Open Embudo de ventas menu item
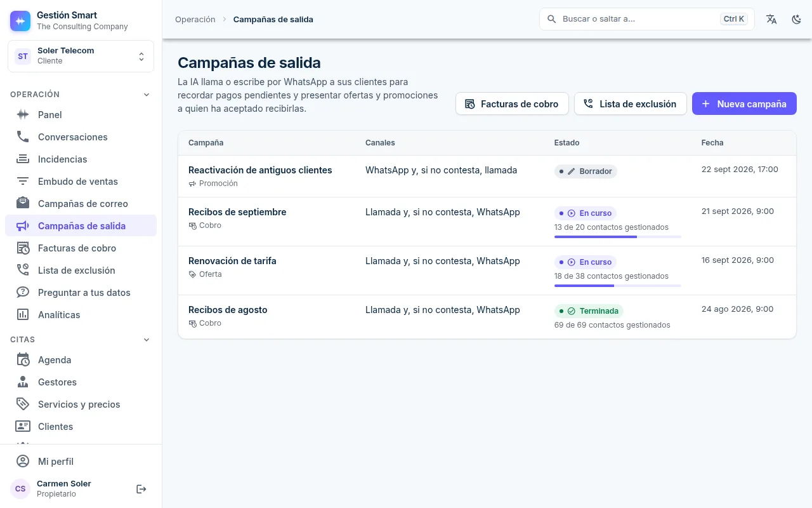 click(81, 182)
